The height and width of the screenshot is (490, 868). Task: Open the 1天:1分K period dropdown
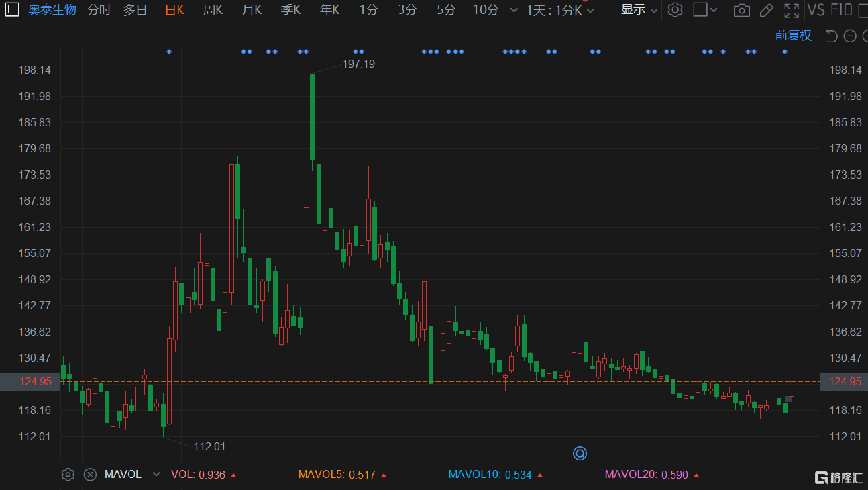pyautogui.click(x=560, y=10)
